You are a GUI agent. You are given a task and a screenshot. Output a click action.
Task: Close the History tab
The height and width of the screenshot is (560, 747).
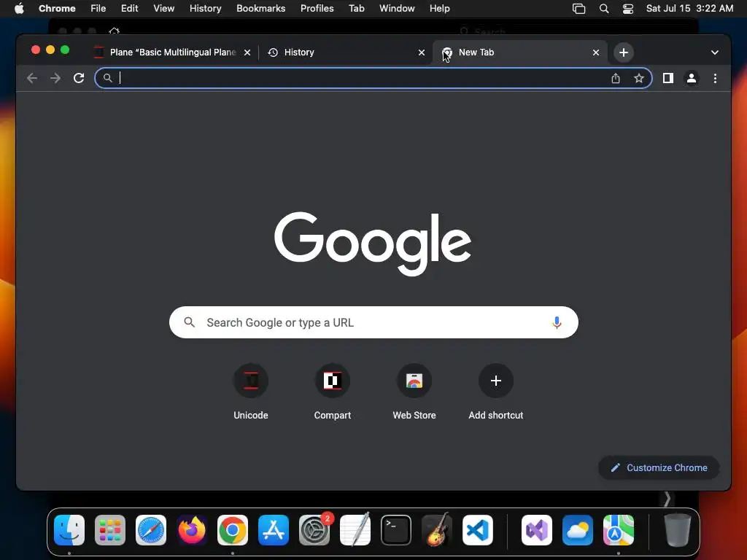pyautogui.click(x=422, y=52)
